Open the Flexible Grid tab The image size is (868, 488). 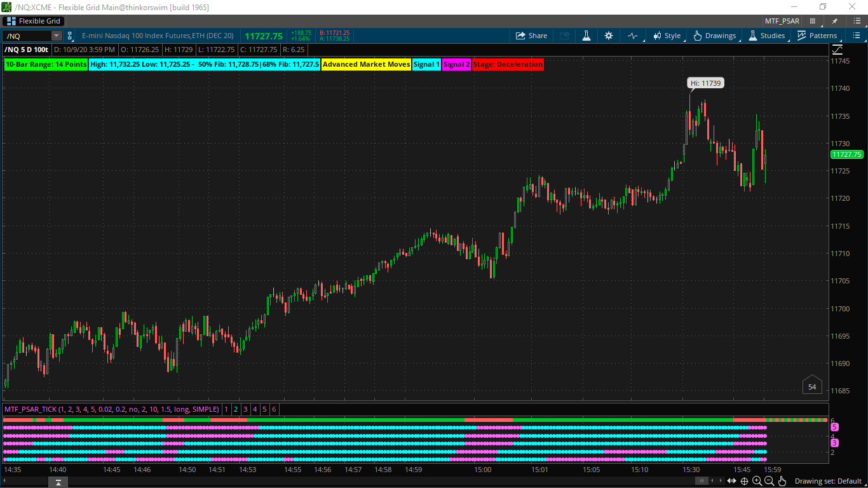click(x=32, y=21)
